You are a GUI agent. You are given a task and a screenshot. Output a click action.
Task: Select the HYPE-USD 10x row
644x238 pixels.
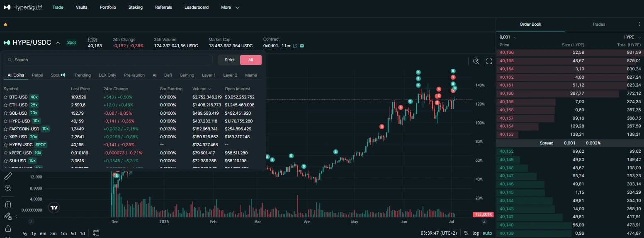(x=133, y=121)
